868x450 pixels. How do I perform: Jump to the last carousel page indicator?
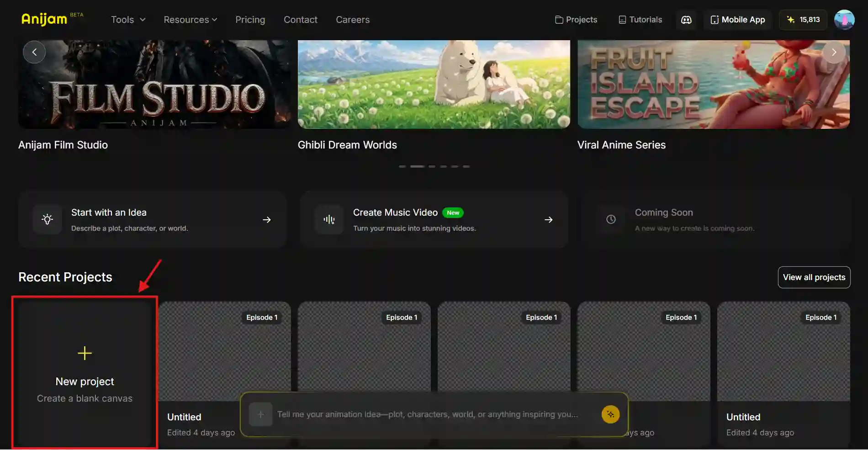pyautogui.click(x=466, y=166)
